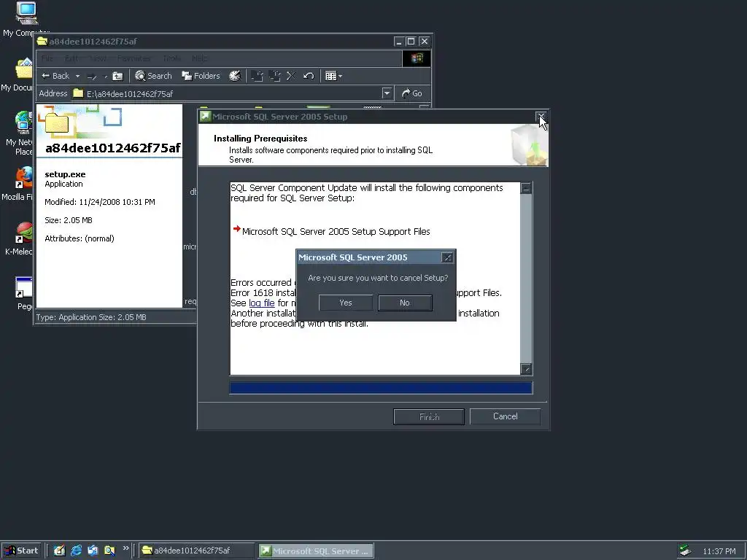Click the 'Are you sure' dialog message

tap(378, 278)
